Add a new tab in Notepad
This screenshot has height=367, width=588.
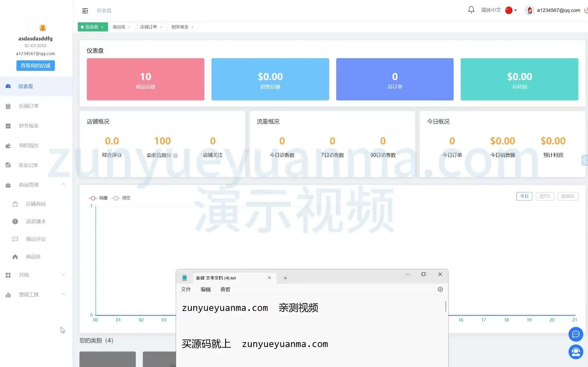click(285, 278)
